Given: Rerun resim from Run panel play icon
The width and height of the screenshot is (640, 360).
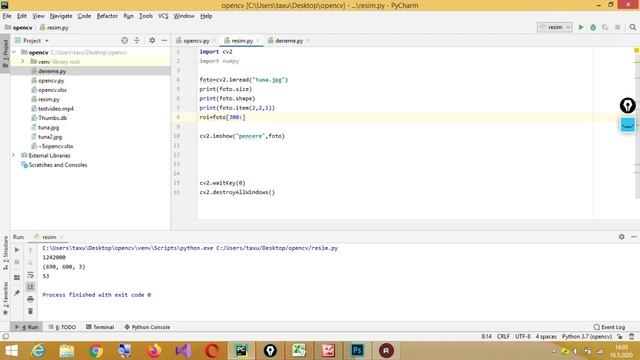Looking at the screenshot, I should (x=17, y=250).
